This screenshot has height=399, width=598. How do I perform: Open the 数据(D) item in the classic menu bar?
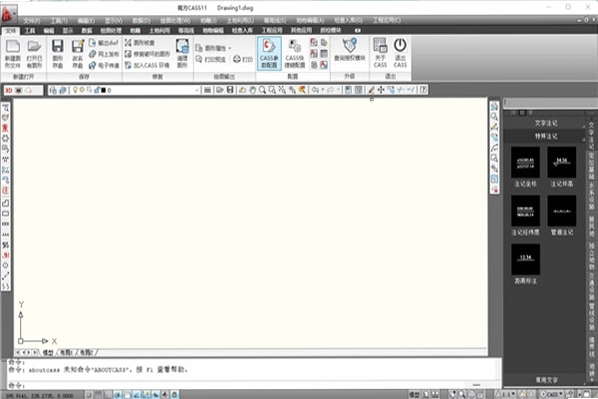coord(141,21)
